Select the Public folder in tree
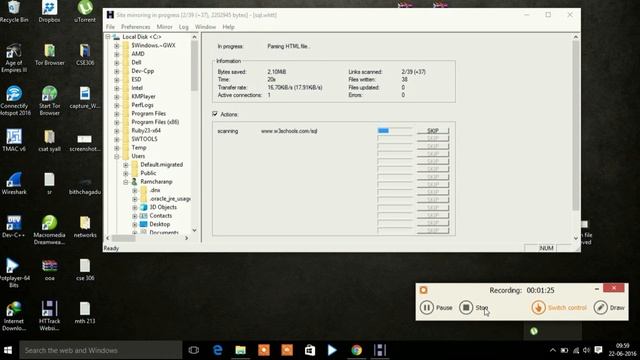Image resolution: width=640 pixels, height=360 pixels. 148,173
